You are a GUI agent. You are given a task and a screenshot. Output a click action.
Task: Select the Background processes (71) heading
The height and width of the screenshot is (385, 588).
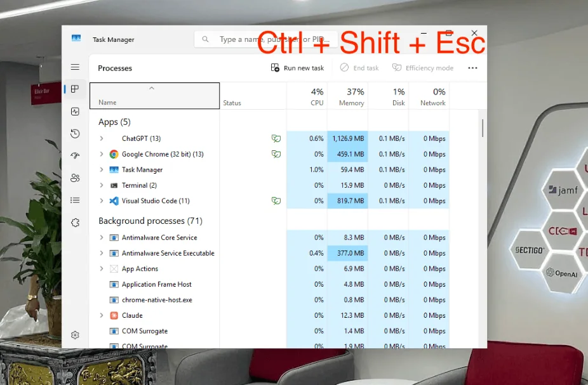[x=150, y=221]
